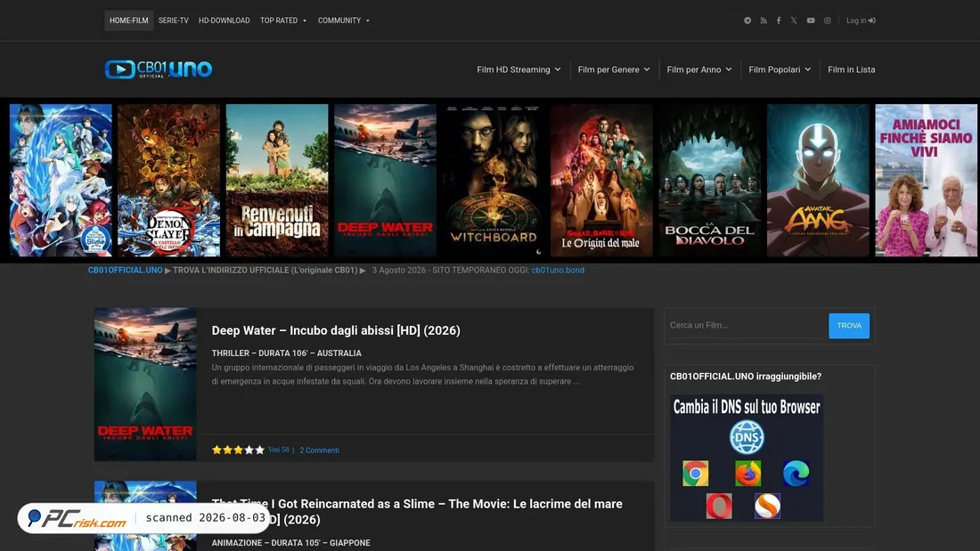Open the HOME-FILM tab
This screenshot has width=980, height=551.
pos(129,20)
